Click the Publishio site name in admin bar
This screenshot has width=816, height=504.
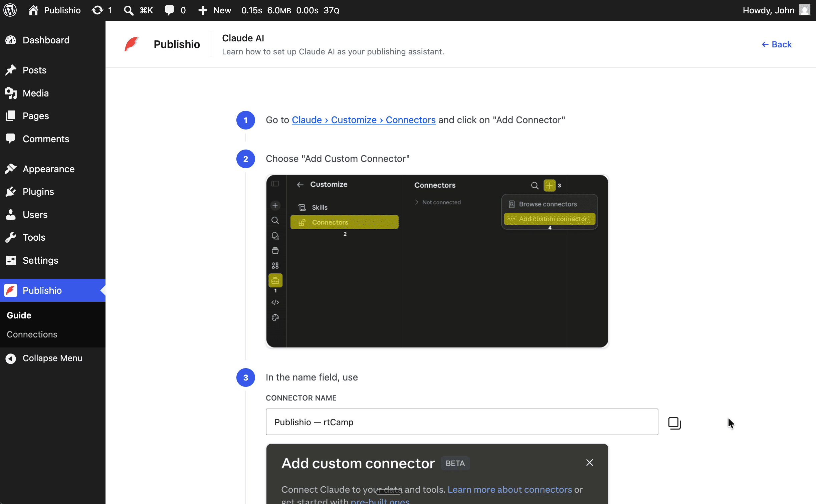pos(62,10)
